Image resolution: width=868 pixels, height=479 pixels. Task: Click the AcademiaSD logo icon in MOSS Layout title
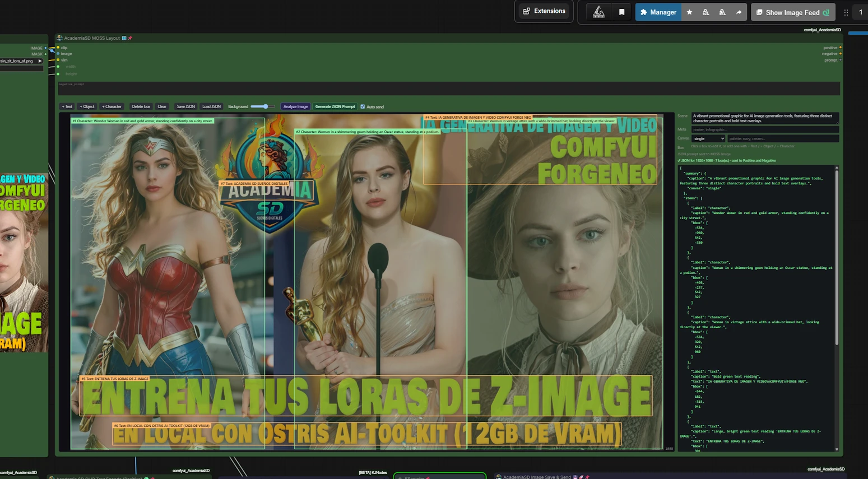[59, 38]
